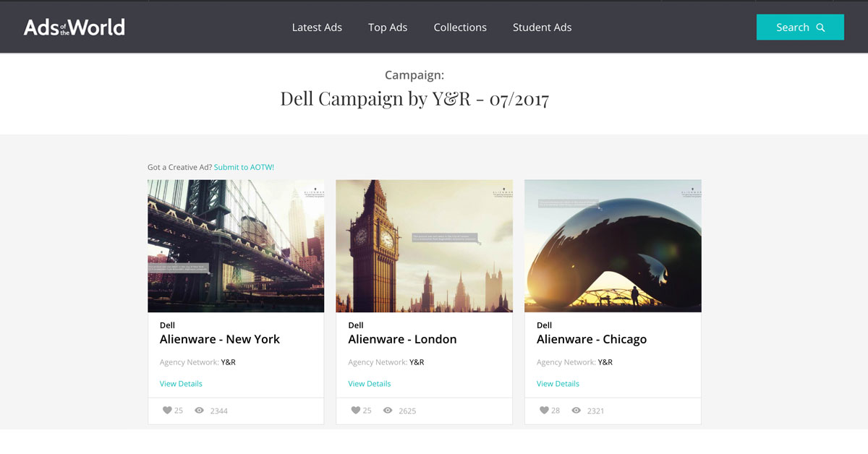Open the New York bridge thumbnail
This screenshot has width=868, height=454.
click(236, 246)
